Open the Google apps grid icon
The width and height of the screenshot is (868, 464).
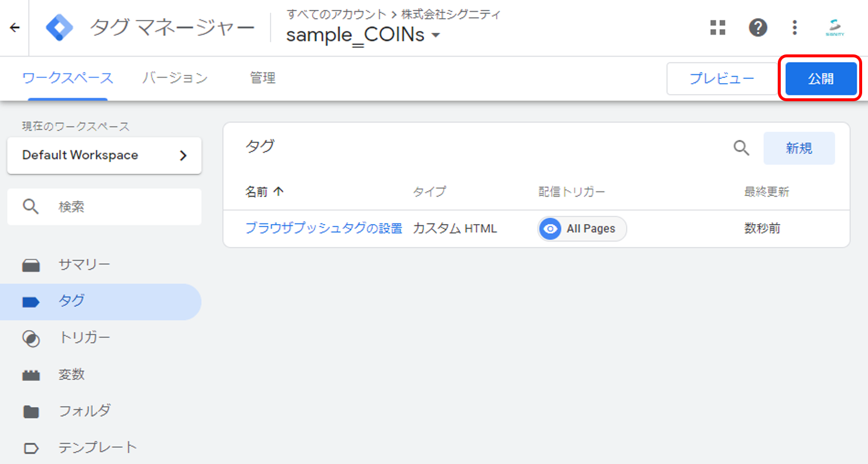(x=717, y=28)
